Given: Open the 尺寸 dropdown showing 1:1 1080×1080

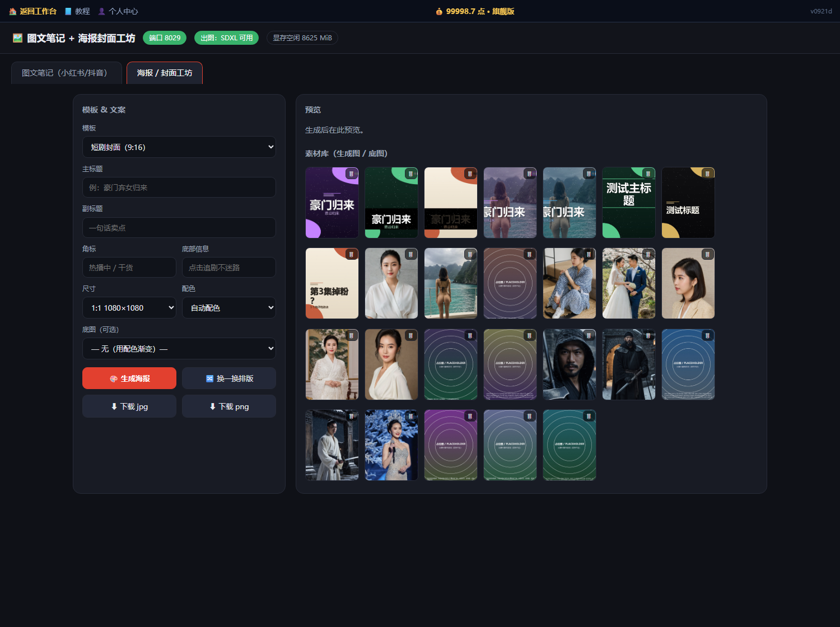Looking at the screenshot, I should click(129, 308).
